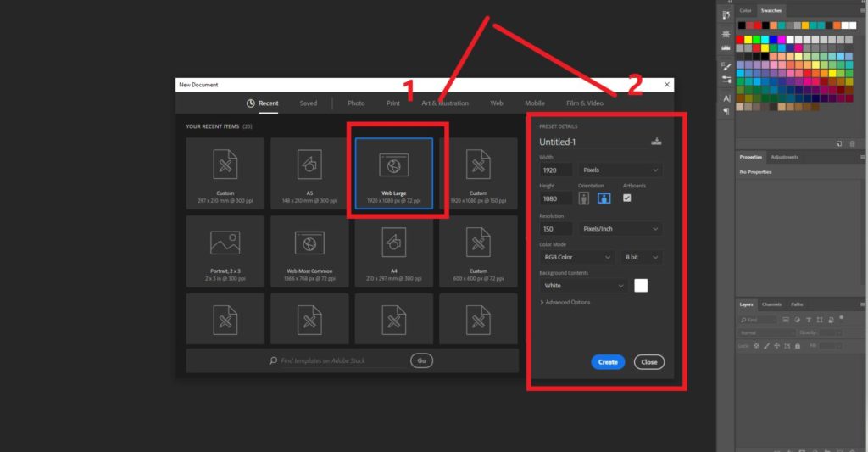Open the Paragraph panel icon
Viewport: 868px width, 452px height.
(726, 111)
